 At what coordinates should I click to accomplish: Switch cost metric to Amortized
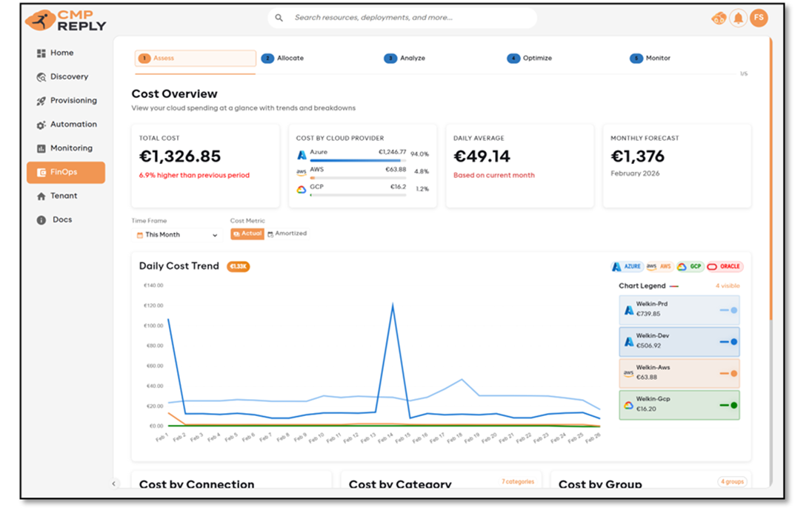[287, 234]
